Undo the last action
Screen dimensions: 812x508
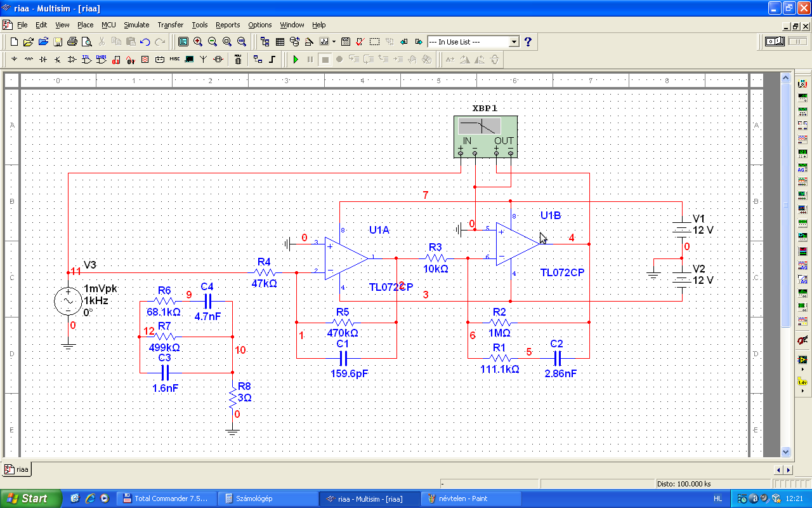pos(145,42)
